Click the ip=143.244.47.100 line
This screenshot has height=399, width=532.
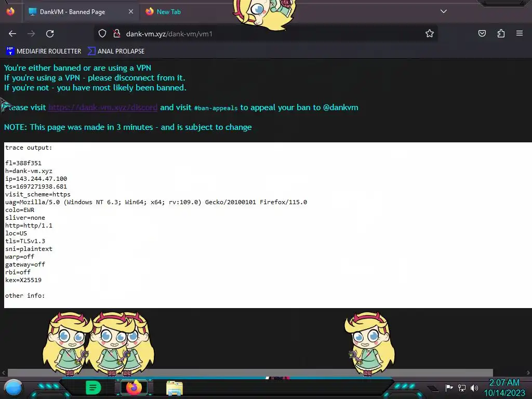(36, 179)
